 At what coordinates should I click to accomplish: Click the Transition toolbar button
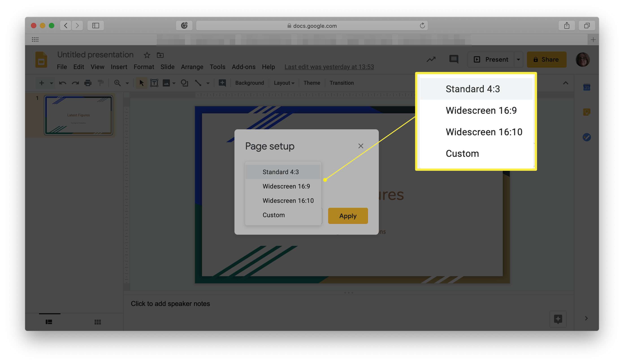click(341, 82)
